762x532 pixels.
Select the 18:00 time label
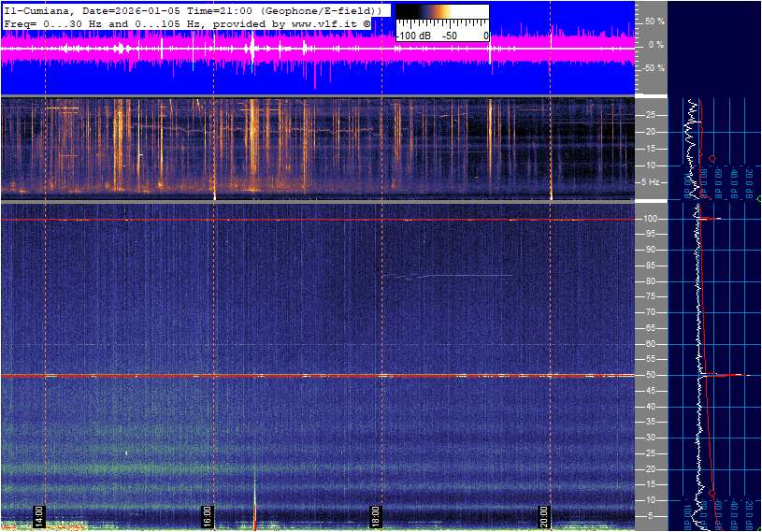(376, 515)
